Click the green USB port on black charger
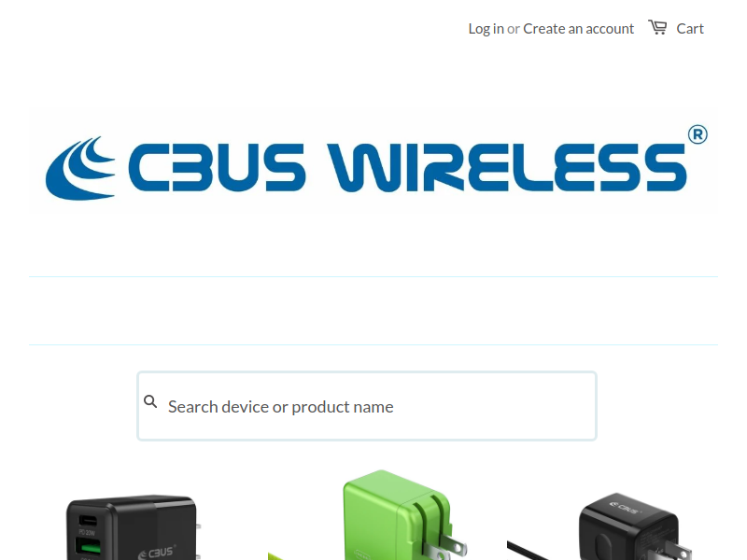Image resolution: width=747 pixels, height=560 pixels. 88,545
